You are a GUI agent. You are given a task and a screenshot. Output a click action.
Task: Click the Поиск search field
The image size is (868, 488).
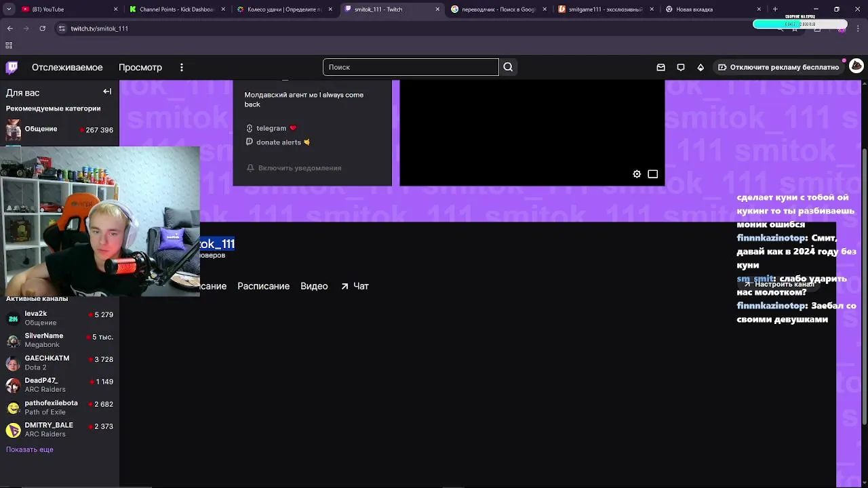[411, 67]
